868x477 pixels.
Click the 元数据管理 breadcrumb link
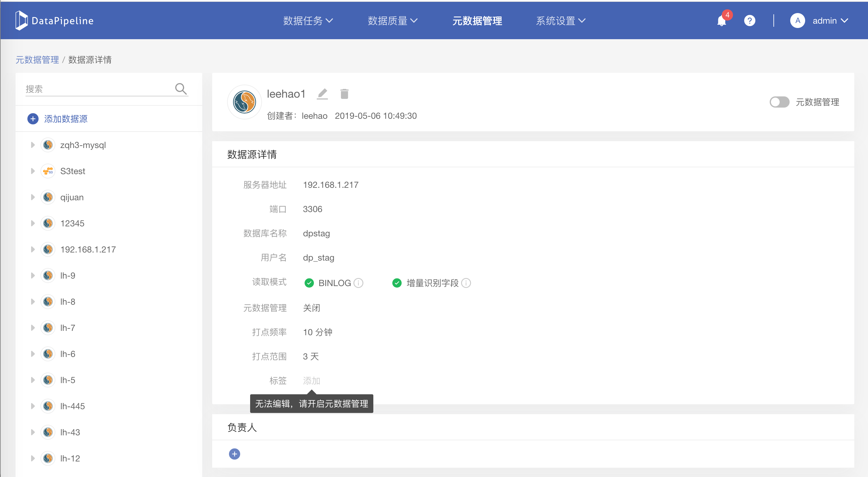point(37,60)
